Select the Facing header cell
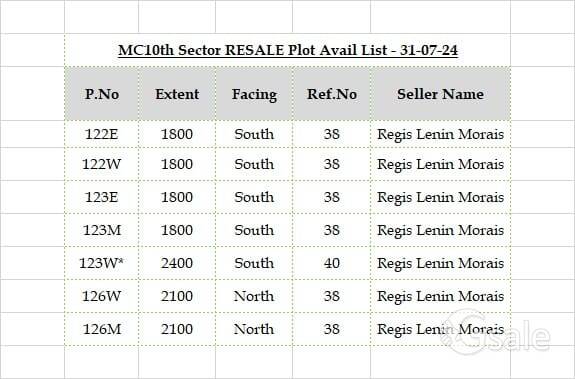The width and height of the screenshot is (575, 379). [254, 94]
